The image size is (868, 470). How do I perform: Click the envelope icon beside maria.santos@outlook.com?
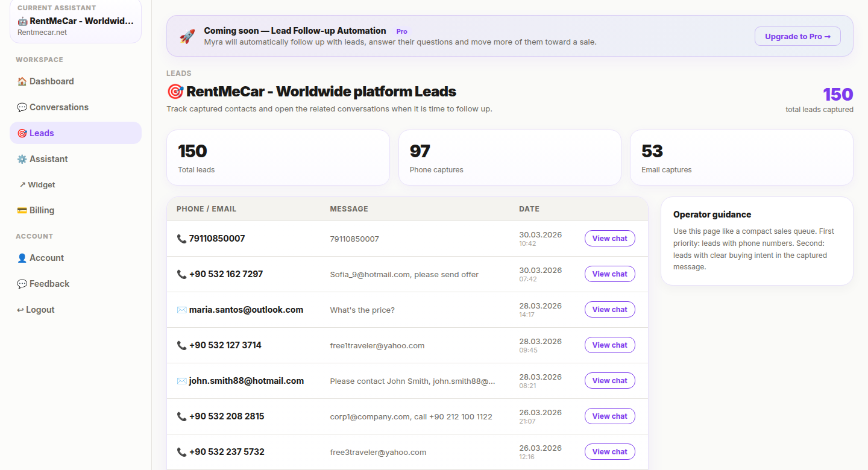[181, 310]
